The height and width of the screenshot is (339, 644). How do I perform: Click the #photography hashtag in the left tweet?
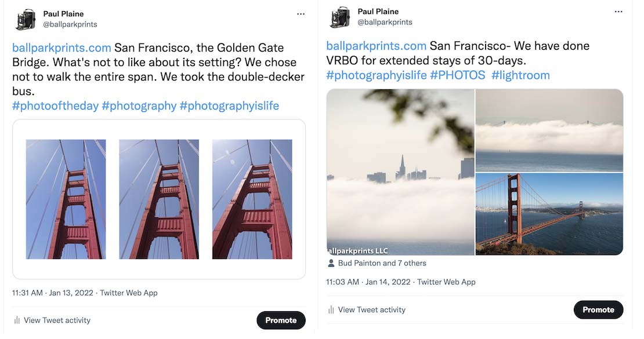click(x=139, y=105)
